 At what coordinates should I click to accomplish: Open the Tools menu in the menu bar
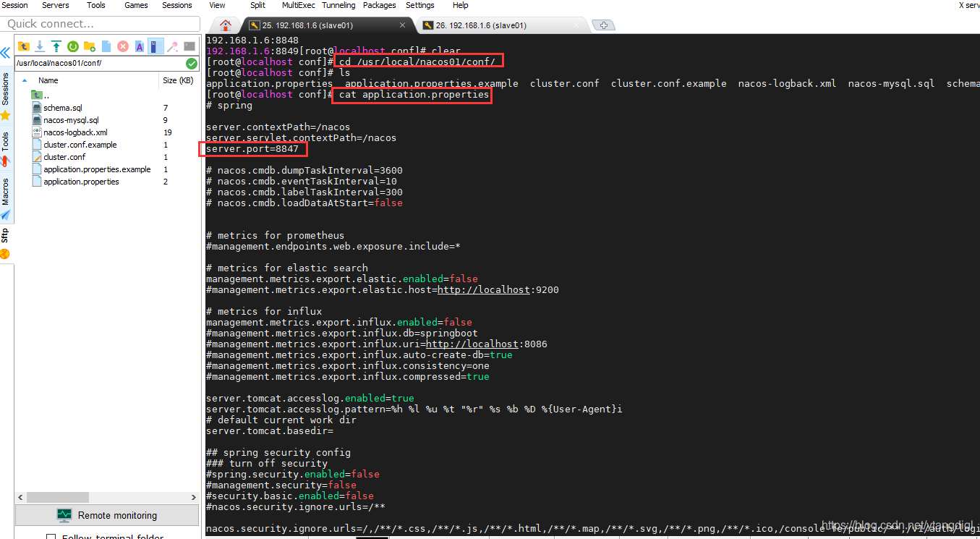[96, 5]
